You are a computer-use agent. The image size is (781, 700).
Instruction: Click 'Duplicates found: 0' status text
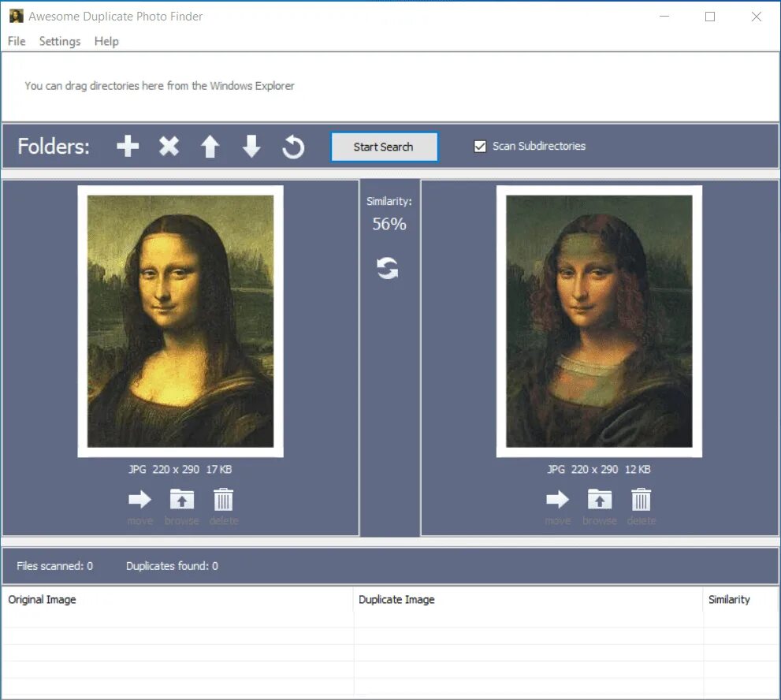[172, 566]
